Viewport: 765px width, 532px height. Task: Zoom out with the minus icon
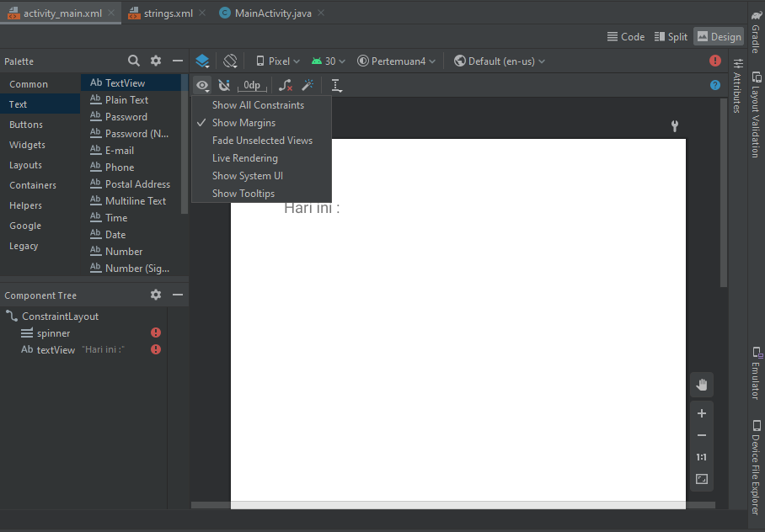tap(702, 435)
